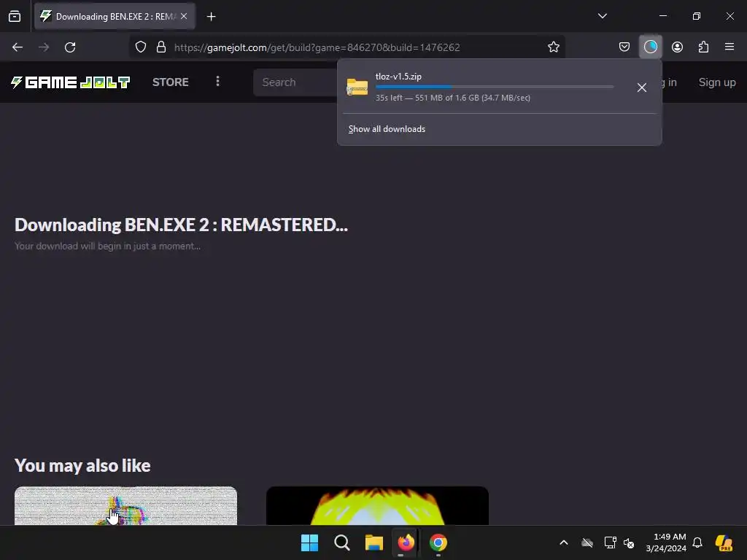Open clock showing 1:49 AM
Image resolution: width=747 pixels, height=560 pixels.
[x=666, y=542]
